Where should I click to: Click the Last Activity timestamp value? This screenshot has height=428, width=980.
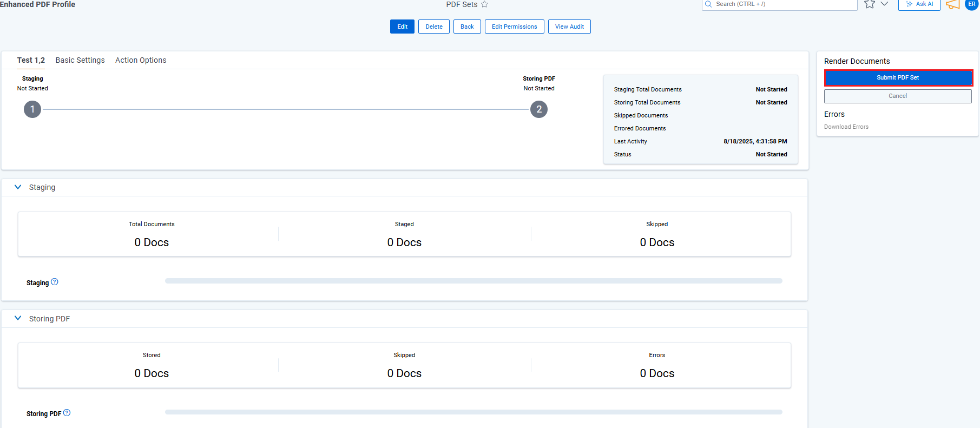click(755, 141)
